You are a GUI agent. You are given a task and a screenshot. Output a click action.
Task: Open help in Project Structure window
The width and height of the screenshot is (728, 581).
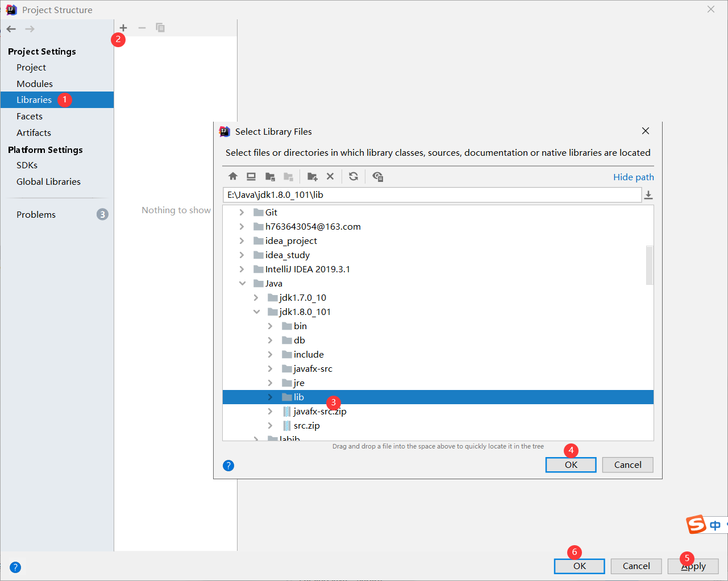(x=15, y=567)
